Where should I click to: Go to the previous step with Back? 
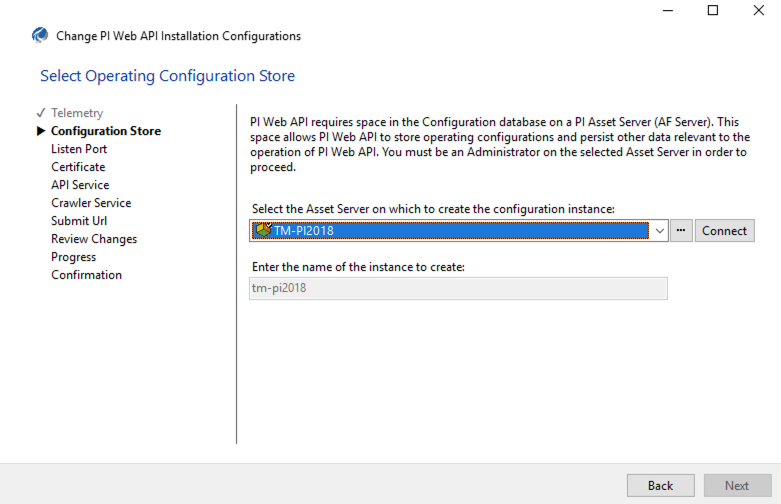pyautogui.click(x=660, y=485)
